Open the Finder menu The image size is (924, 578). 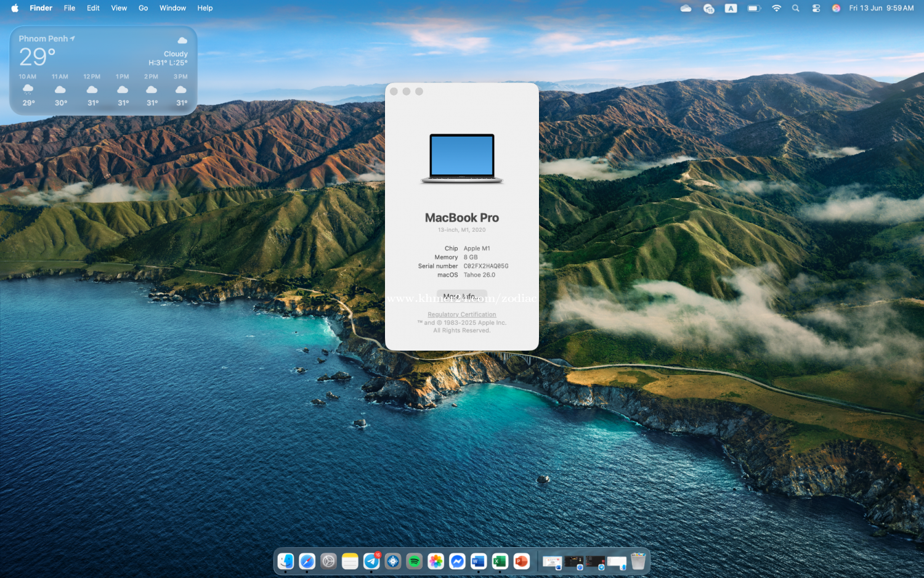41,8
